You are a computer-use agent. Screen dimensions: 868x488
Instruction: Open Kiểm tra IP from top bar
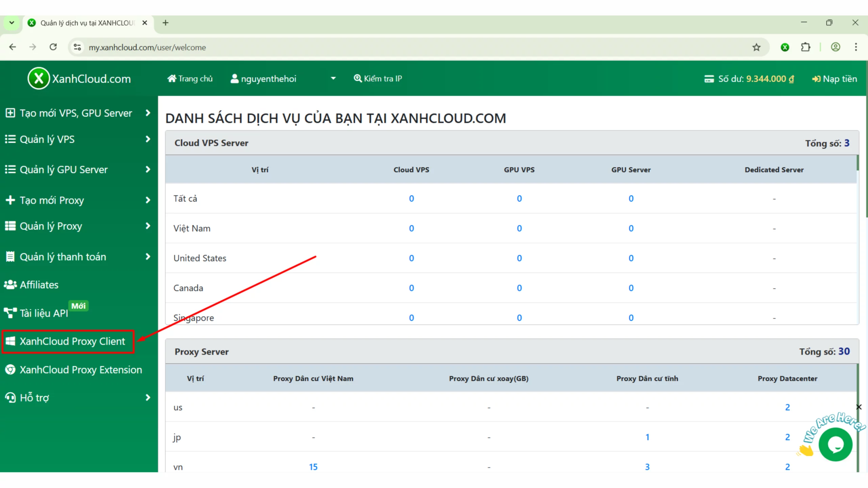click(378, 79)
